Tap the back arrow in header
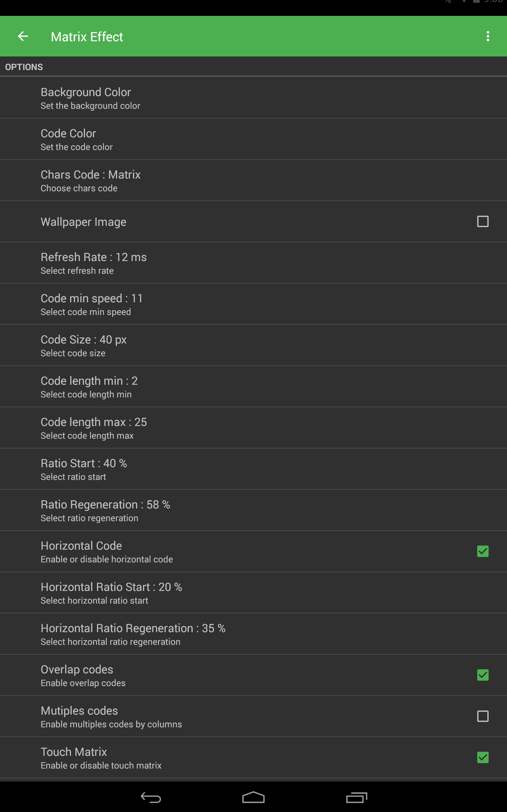Viewport: 507px width, 812px height. pos(23,36)
